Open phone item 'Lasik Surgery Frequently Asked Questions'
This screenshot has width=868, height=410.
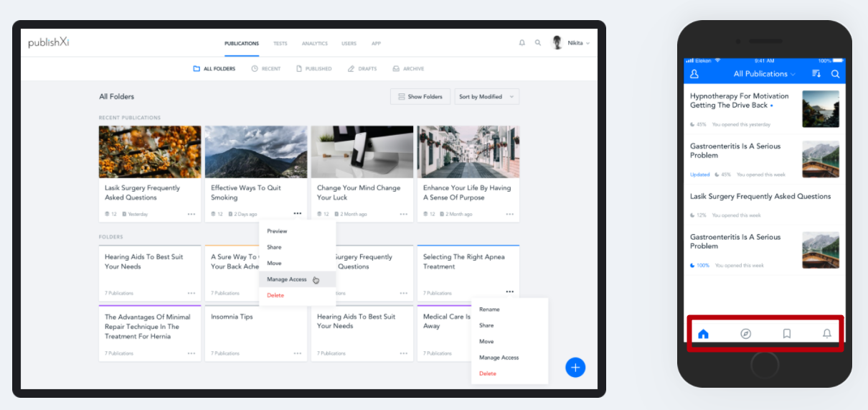tap(760, 196)
